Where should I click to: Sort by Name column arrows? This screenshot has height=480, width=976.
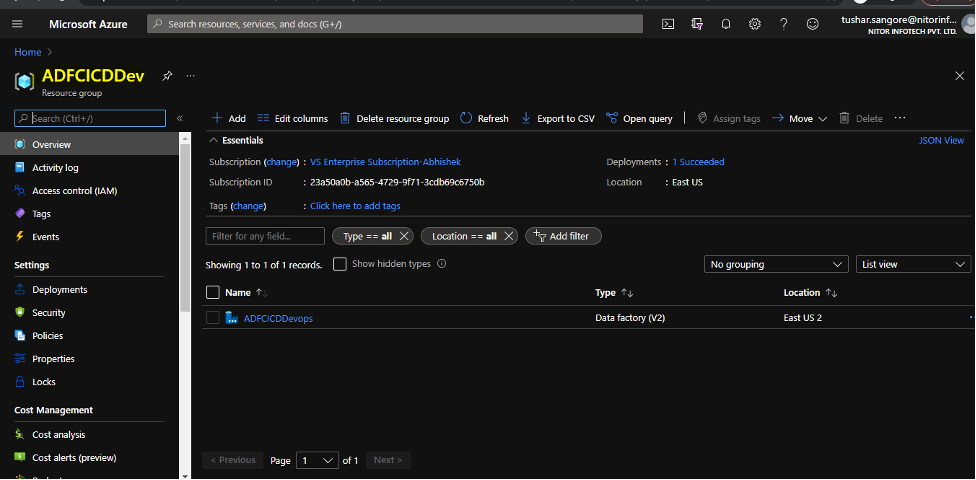pyautogui.click(x=262, y=293)
